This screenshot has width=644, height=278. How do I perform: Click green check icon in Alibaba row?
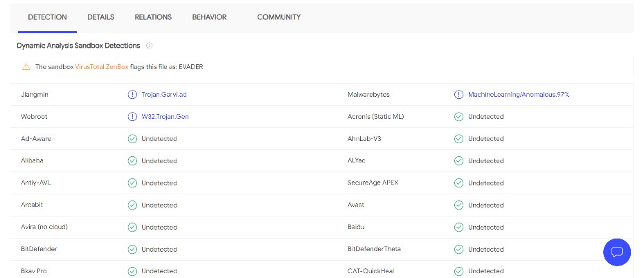coord(132,160)
